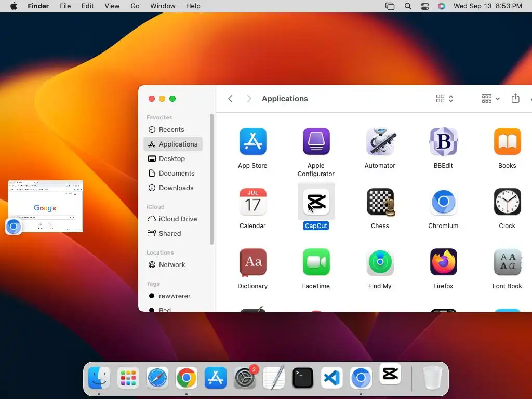Open the Finder menu
The height and width of the screenshot is (399, 532).
click(38, 6)
